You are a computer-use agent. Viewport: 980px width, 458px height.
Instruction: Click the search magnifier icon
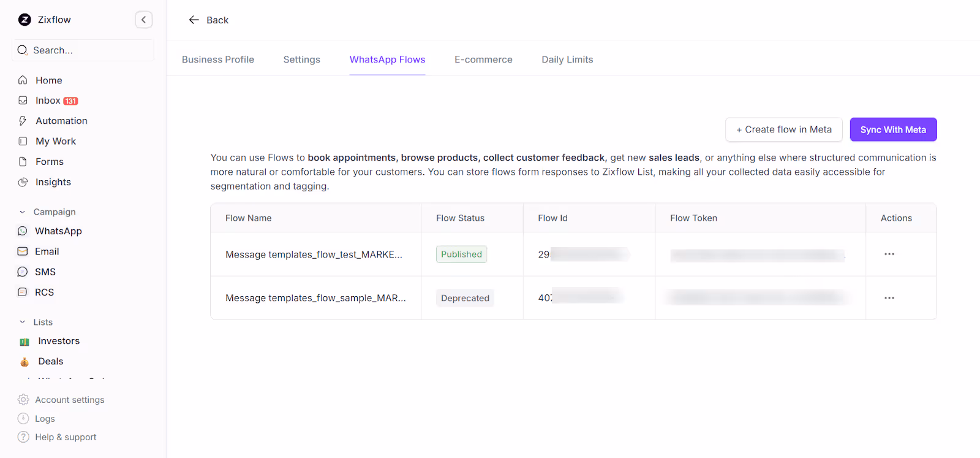(x=23, y=50)
